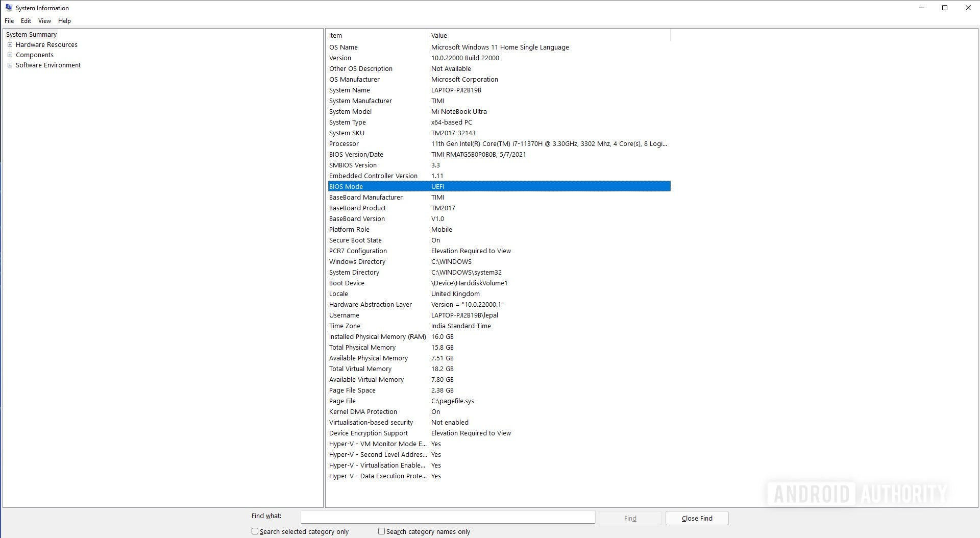The image size is (980, 538).
Task: Enable Search category names only checkbox
Action: coord(381,531)
